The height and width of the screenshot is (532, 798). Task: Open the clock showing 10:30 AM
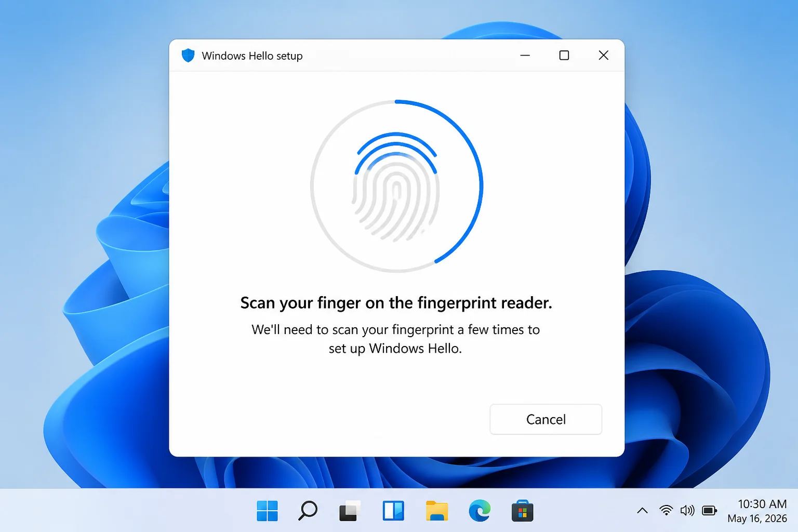click(x=762, y=504)
